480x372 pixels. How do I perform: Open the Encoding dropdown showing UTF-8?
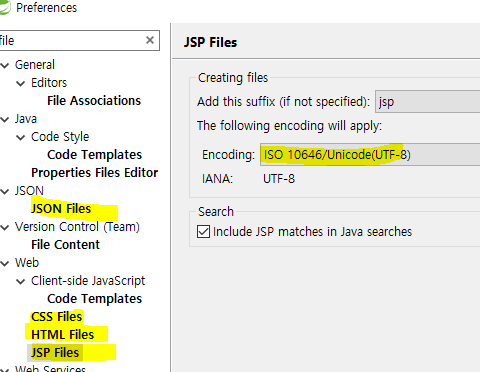point(370,154)
